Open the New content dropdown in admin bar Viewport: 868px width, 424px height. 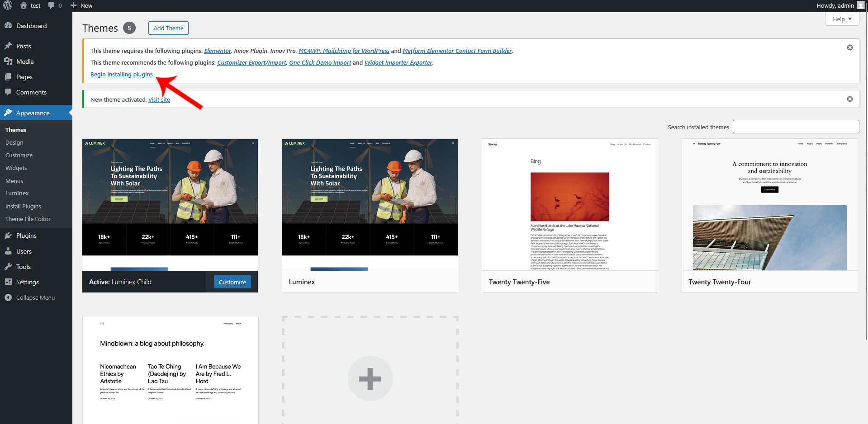(x=81, y=5)
